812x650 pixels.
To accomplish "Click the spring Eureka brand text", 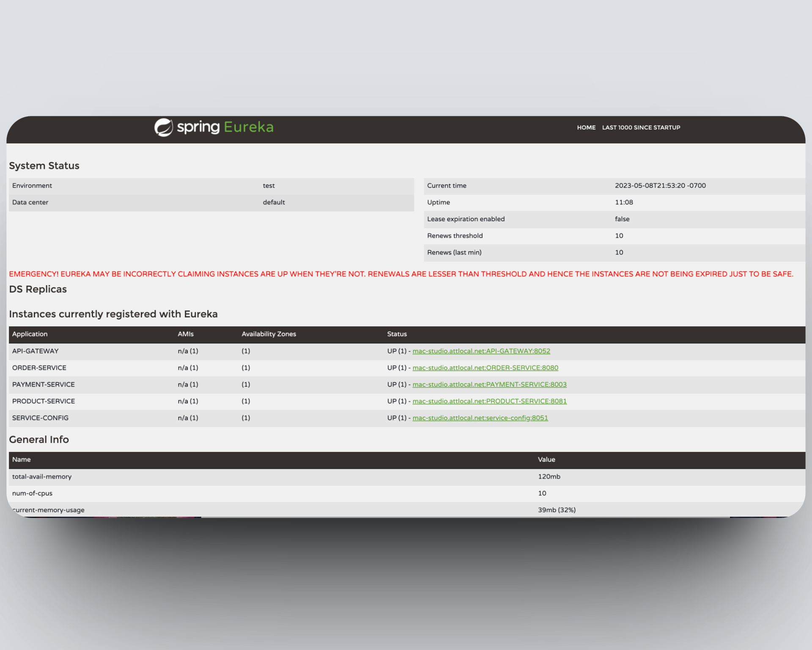I will 225,127.
